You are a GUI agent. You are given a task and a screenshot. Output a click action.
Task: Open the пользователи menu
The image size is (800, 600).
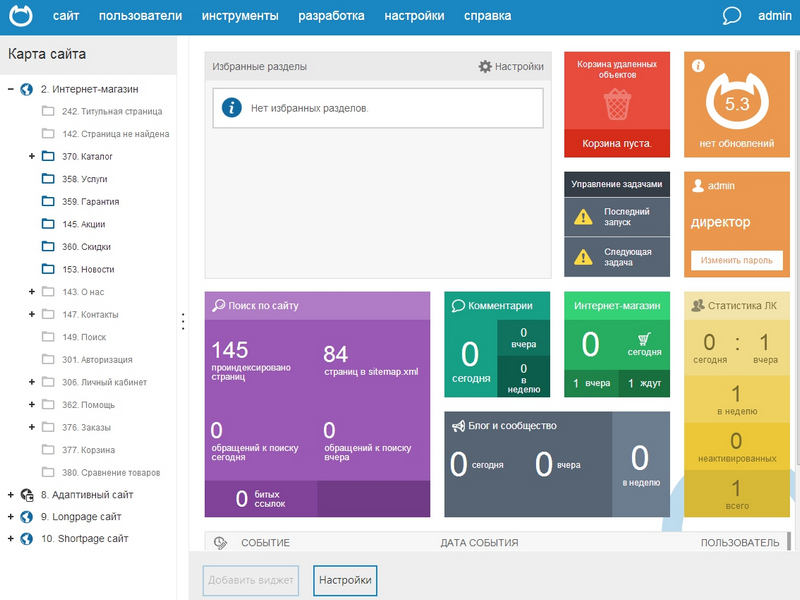(140, 16)
